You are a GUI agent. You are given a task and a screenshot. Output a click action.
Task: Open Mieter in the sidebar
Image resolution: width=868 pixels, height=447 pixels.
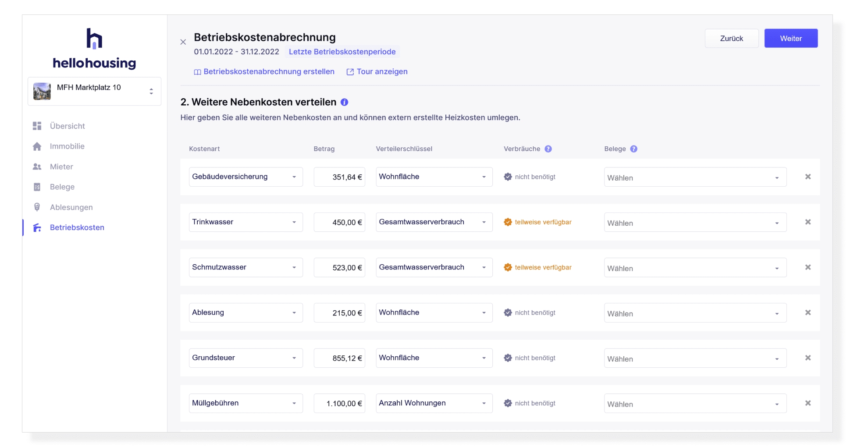click(61, 167)
